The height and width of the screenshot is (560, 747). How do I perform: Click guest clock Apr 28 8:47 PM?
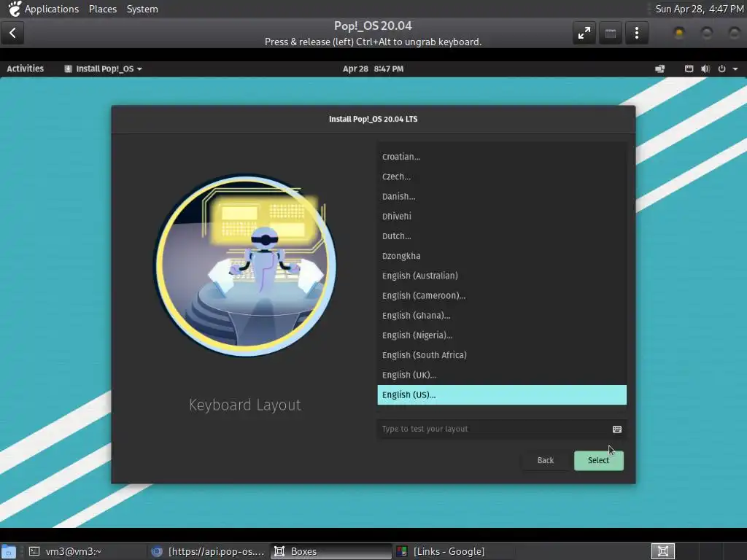click(373, 69)
